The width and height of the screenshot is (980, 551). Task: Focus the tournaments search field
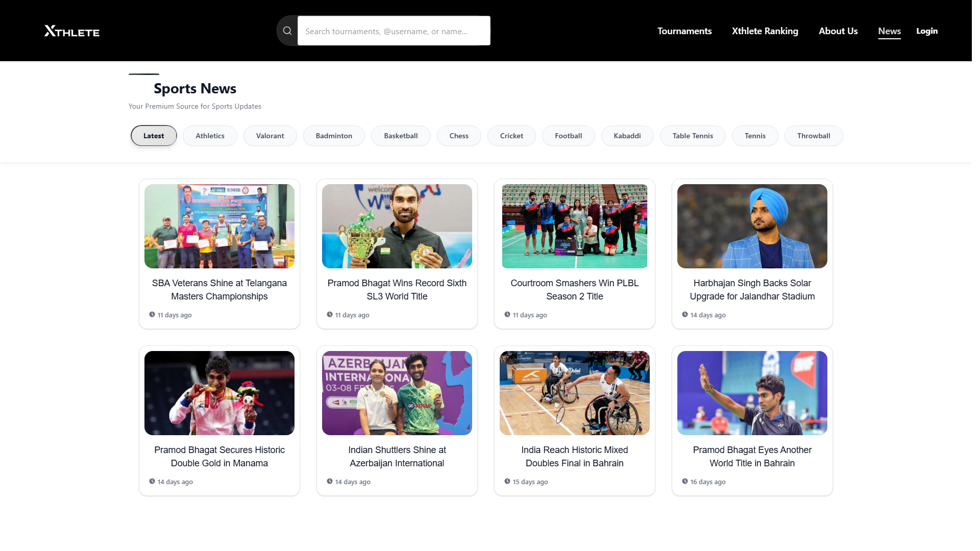(x=394, y=31)
